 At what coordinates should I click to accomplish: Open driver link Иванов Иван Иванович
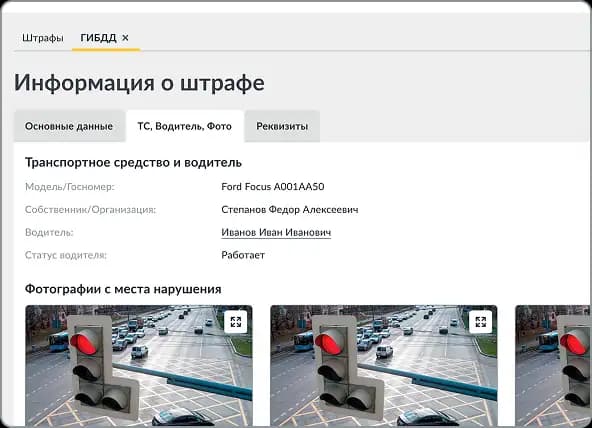(x=276, y=232)
